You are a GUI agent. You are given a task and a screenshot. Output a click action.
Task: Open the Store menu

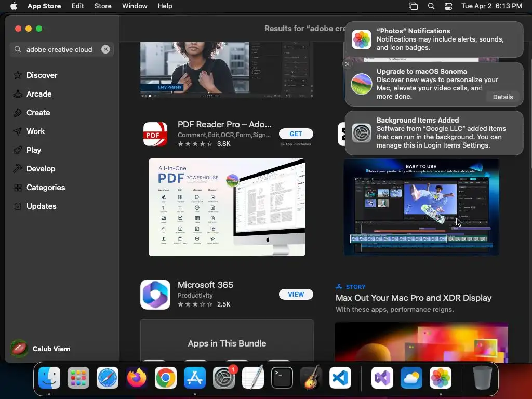click(x=103, y=6)
